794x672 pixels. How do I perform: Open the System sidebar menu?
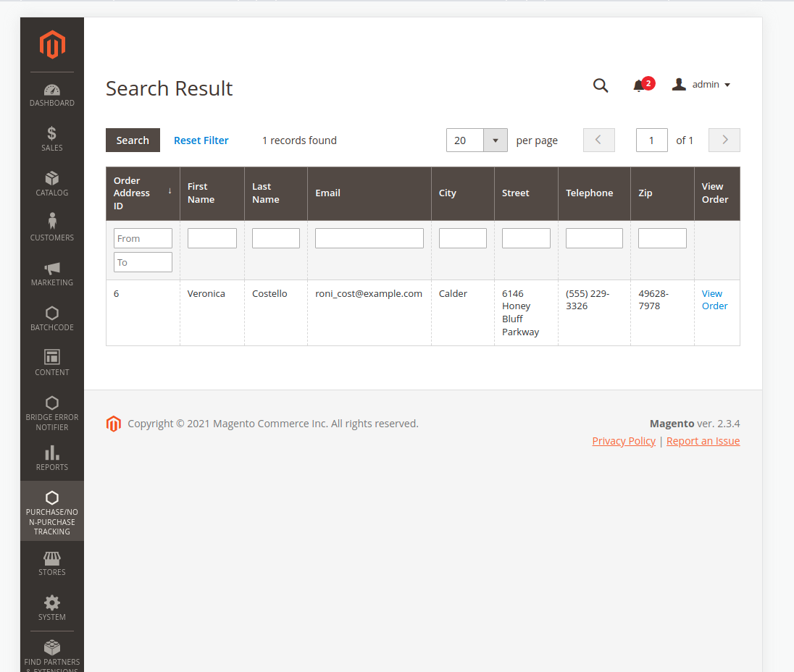pos(52,608)
